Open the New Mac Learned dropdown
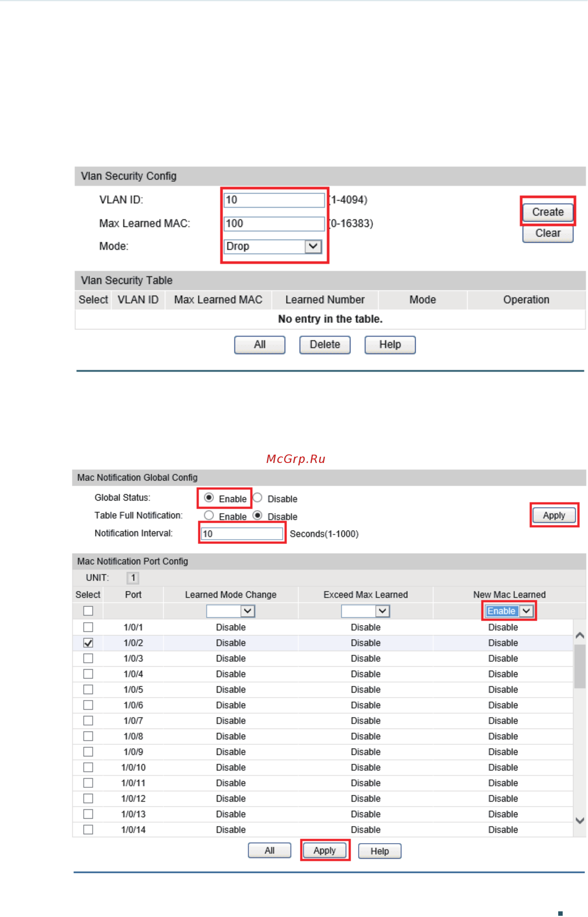Viewport: 588px width, 917px height. point(509,611)
